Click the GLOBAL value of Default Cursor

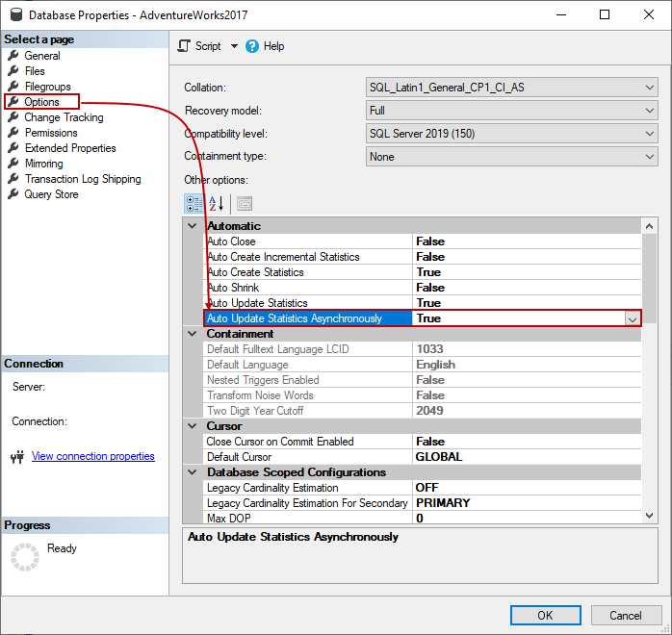click(439, 457)
